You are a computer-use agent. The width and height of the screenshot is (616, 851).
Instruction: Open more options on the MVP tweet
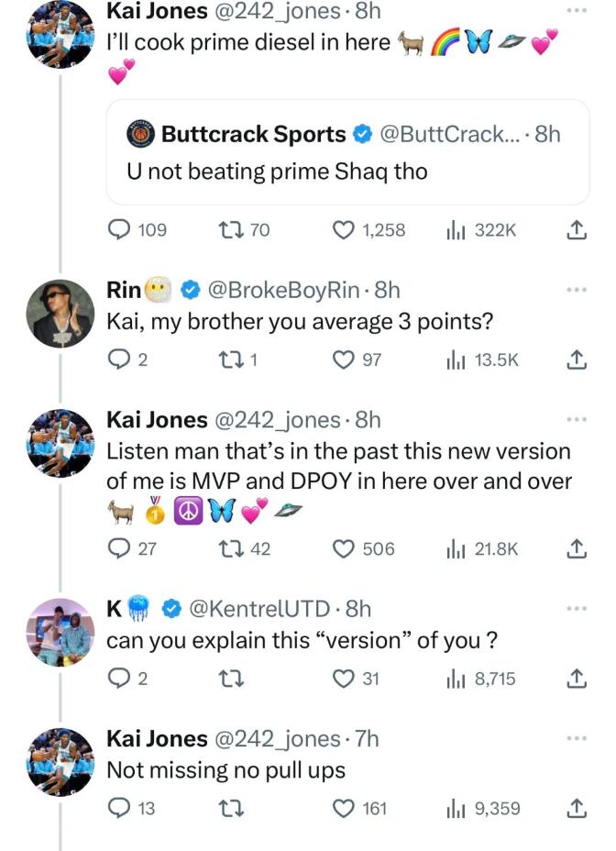point(576,420)
